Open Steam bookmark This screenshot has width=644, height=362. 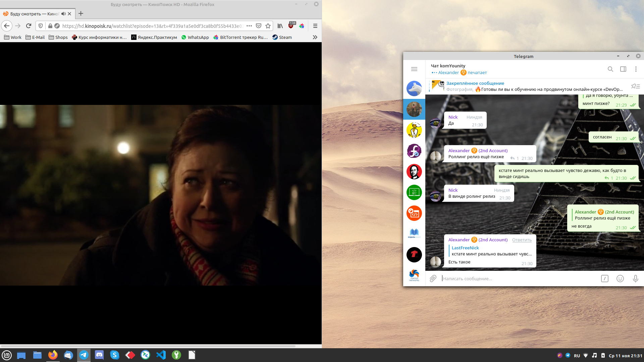[x=282, y=37]
